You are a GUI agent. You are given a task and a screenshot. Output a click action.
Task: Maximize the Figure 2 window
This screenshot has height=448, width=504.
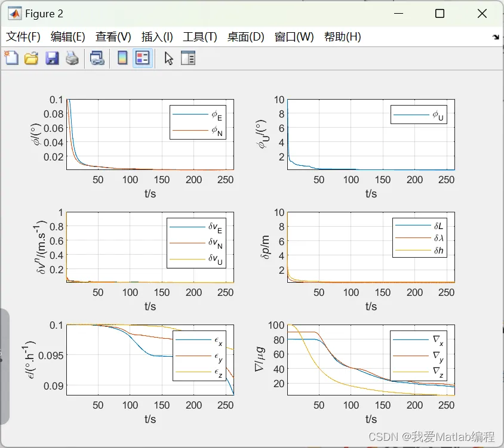click(x=440, y=14)
